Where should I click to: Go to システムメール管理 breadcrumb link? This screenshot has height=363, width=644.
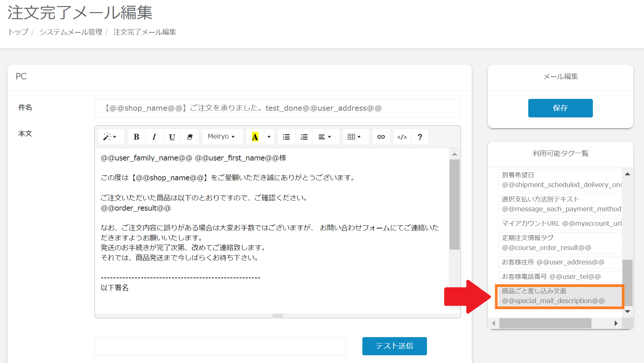point(71,32)
